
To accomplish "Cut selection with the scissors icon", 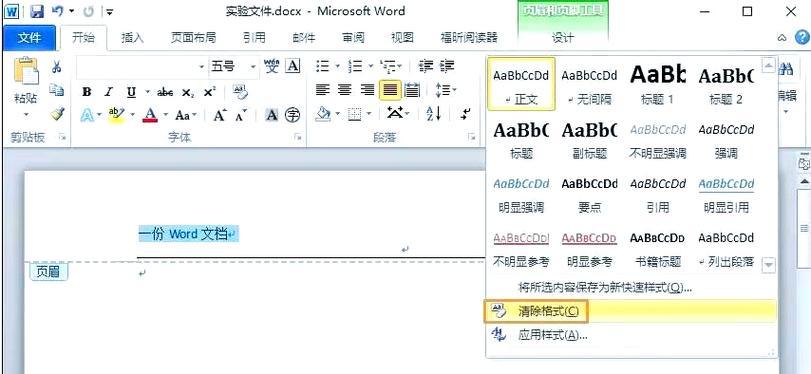I will tap(56, 67).
